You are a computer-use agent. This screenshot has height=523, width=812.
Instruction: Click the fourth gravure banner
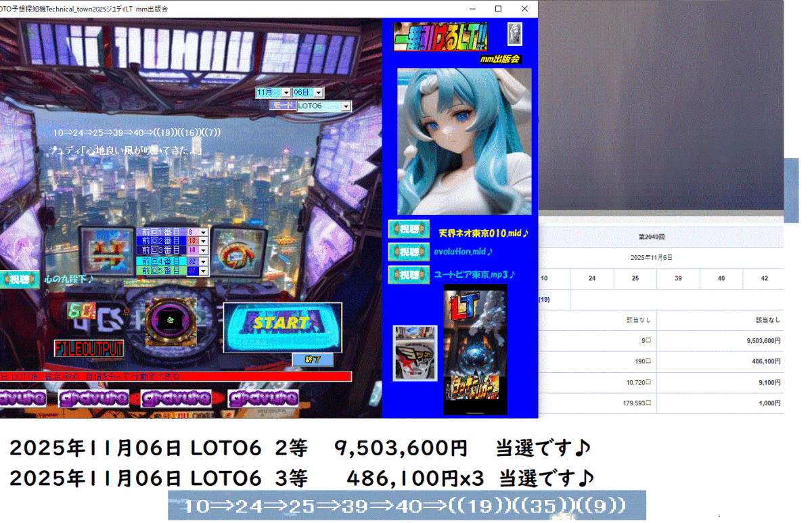263,398
